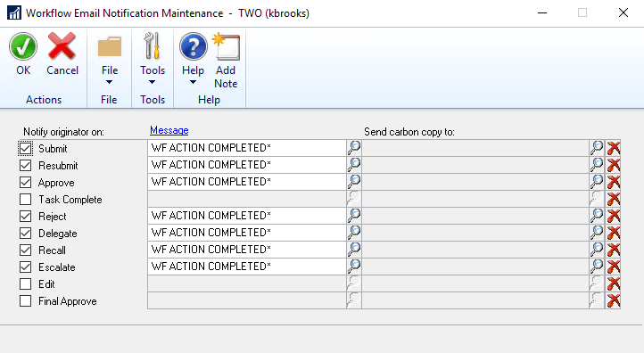Expand the Tools dropdown arrow
Screen dimensions: 644x353
[x=152, y=82]
